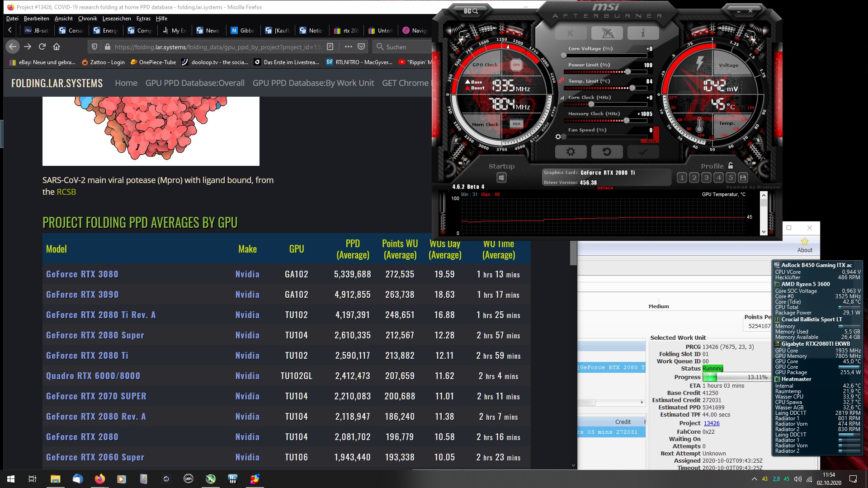
Task: Open the Kombustor K button
Action: [x=571, y=33]
